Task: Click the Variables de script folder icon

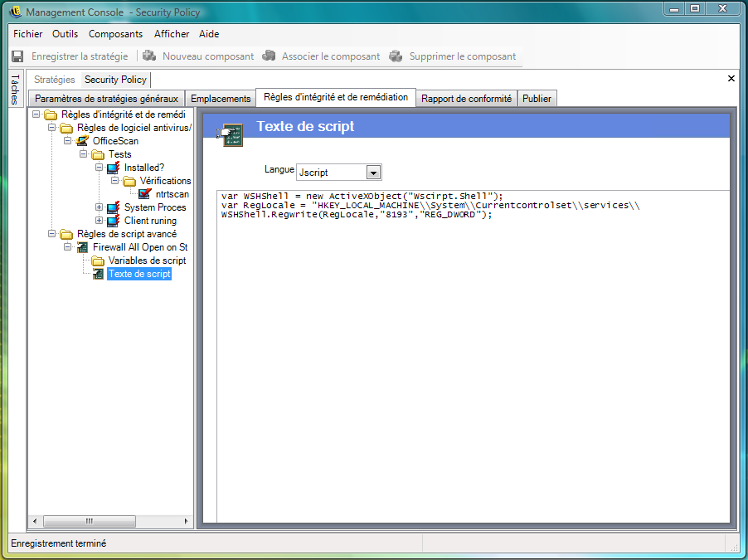Action: pyautogui.click(x=98, y=261)
